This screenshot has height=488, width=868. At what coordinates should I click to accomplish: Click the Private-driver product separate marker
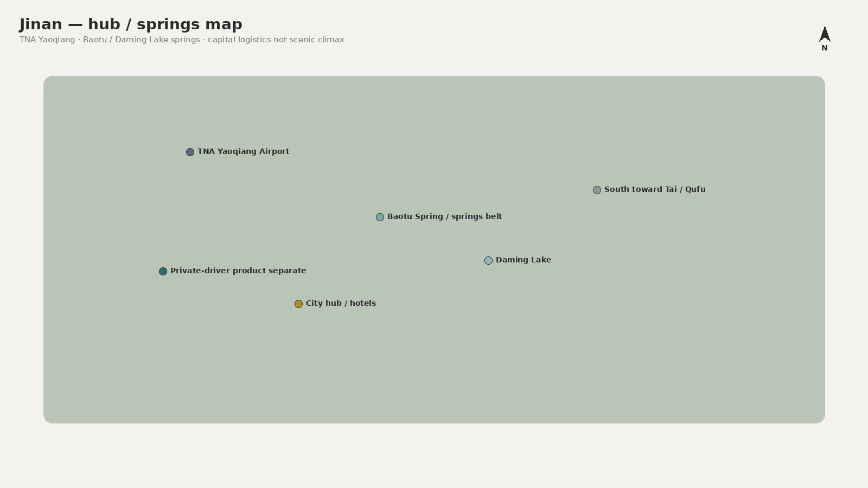point(163,271)
